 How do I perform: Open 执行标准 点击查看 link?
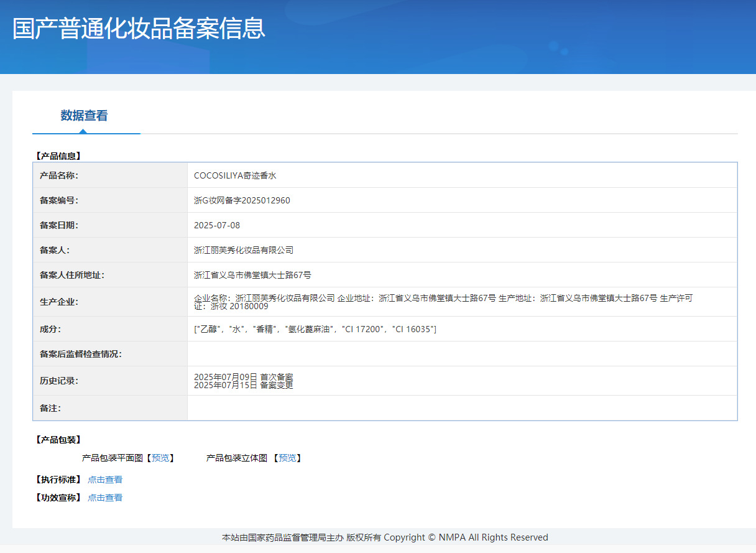coord(105,480)
